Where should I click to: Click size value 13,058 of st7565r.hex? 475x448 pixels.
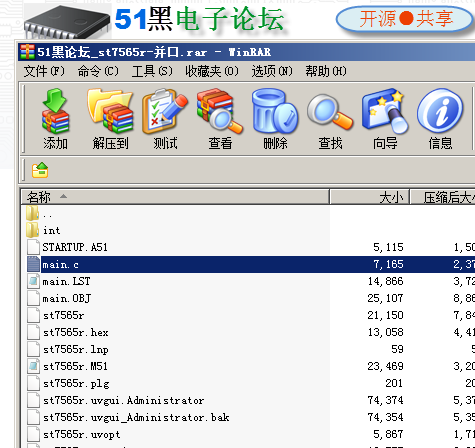pyautogui.click(x=386, y=332)
